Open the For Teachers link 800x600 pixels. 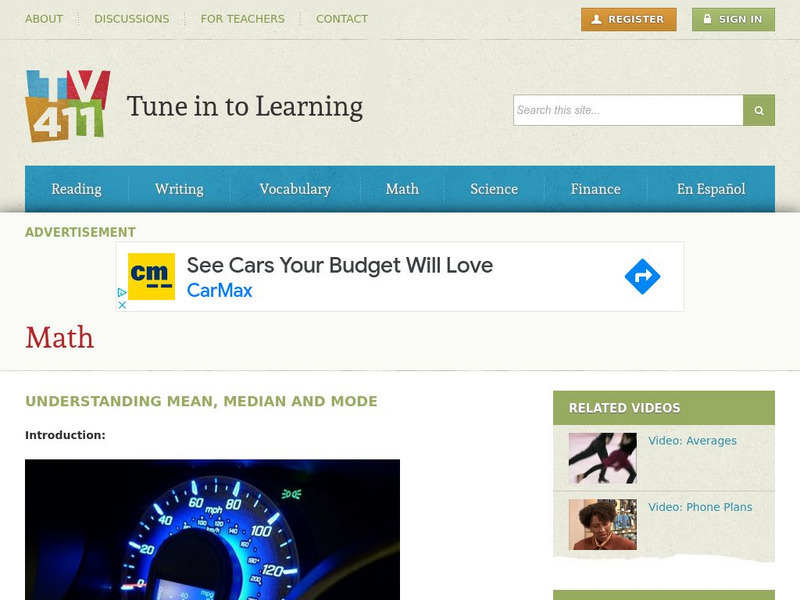click(242, 19)
